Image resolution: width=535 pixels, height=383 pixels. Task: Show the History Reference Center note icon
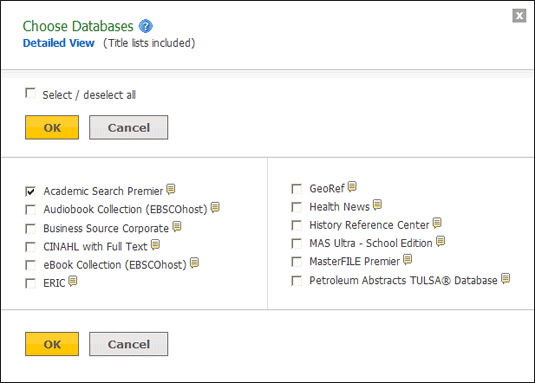click(x=437, y=223)
